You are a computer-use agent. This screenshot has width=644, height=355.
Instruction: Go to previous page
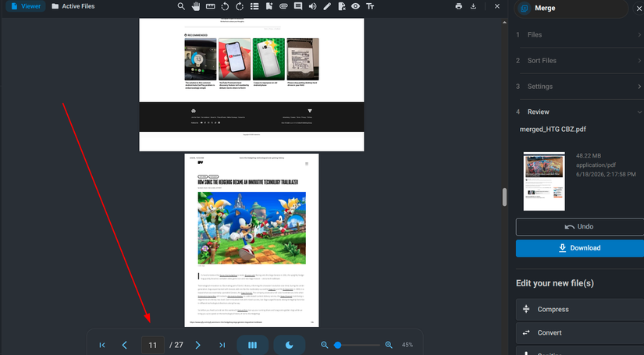124,345
